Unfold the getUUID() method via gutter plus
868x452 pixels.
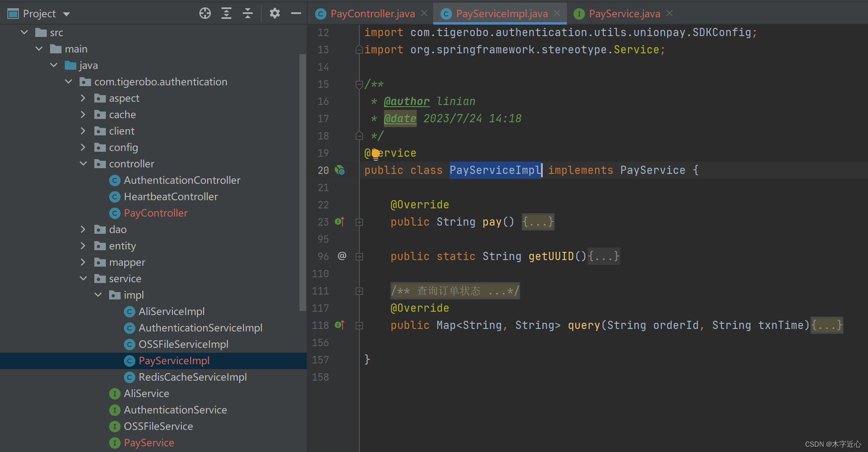[x=359, y=257]
